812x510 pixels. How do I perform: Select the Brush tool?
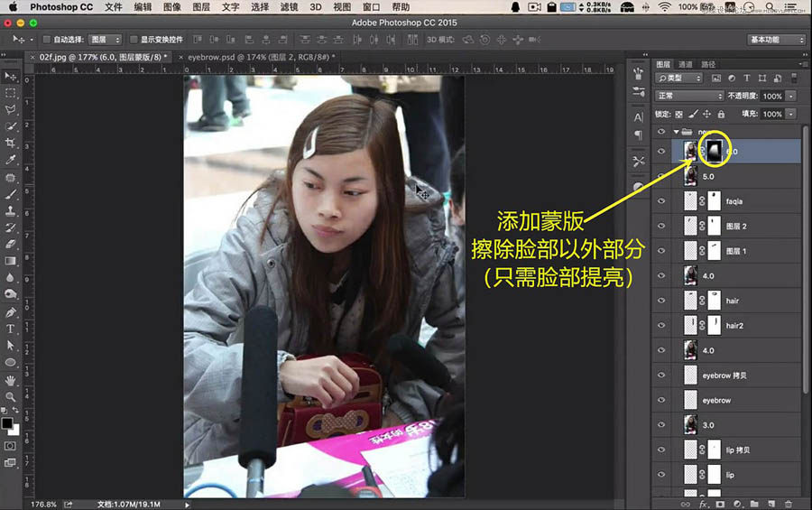pos(10,194)
